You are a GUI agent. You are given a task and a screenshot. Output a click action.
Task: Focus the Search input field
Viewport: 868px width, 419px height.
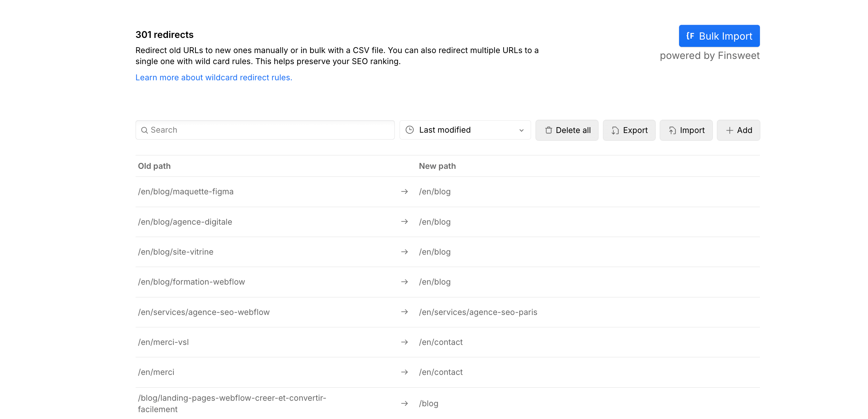click(265, 130)
